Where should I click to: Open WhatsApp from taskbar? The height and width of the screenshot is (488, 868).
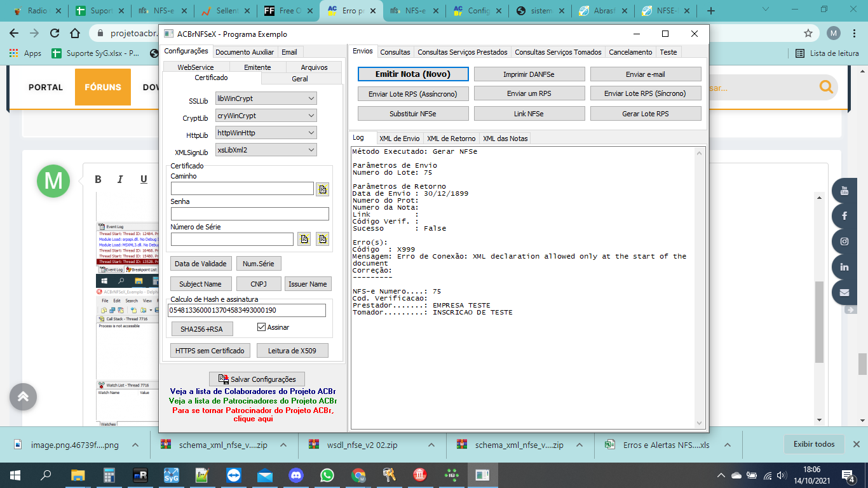pos(327,475)
